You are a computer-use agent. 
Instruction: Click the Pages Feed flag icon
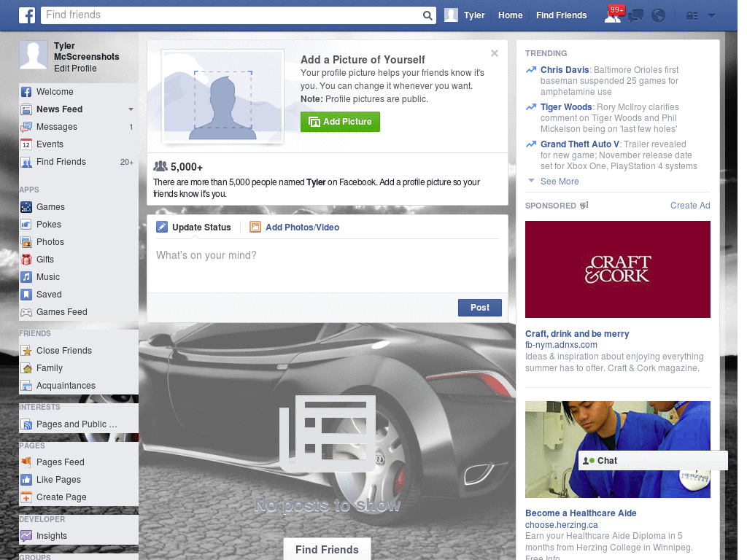click(x=26, y=462)
